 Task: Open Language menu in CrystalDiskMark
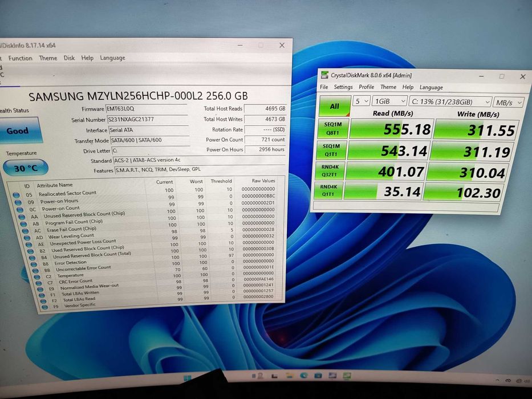point(431,88)
